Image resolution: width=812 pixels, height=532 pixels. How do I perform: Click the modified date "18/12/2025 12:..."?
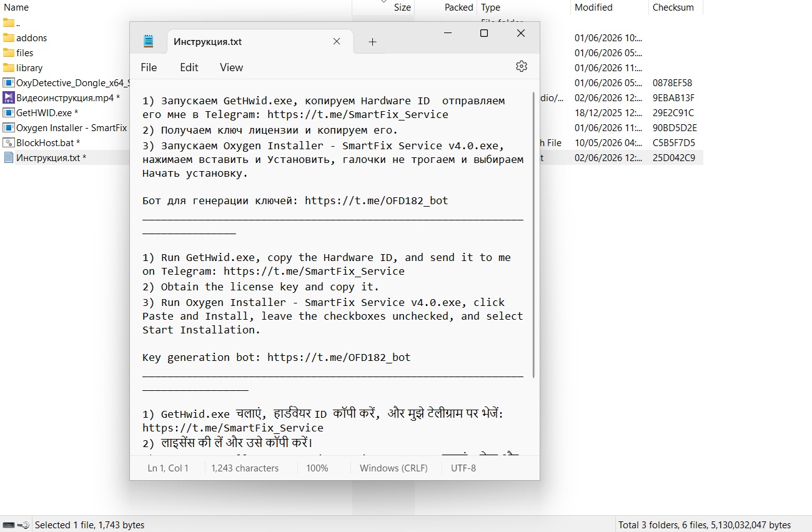pyautogui.click(x=608, y=113)
